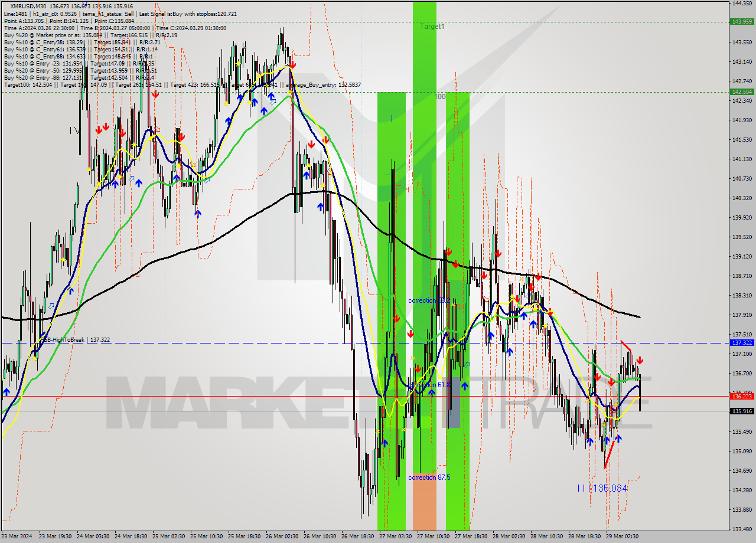Click the green 143.959 price tag
This screenshot has width=756, height=543.
tap(742, 21)
